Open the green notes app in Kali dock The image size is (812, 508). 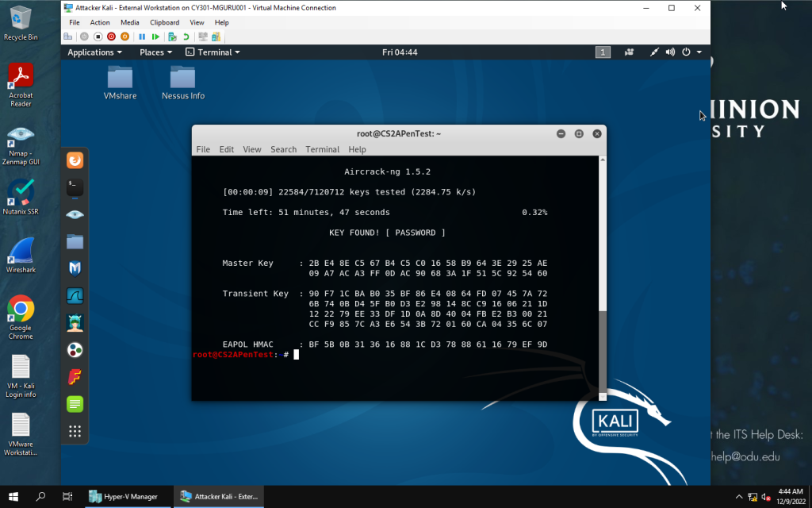[x=75, y=404]
